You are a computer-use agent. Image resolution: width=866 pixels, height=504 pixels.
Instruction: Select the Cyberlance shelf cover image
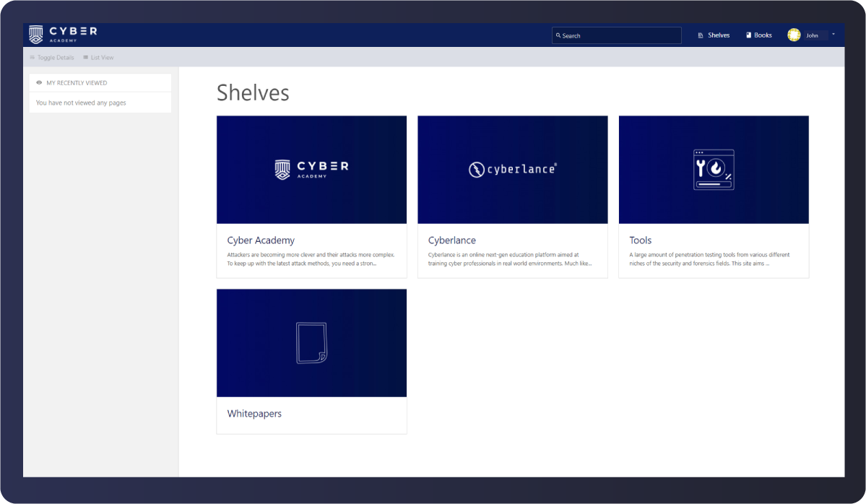[x=512, y=170]
